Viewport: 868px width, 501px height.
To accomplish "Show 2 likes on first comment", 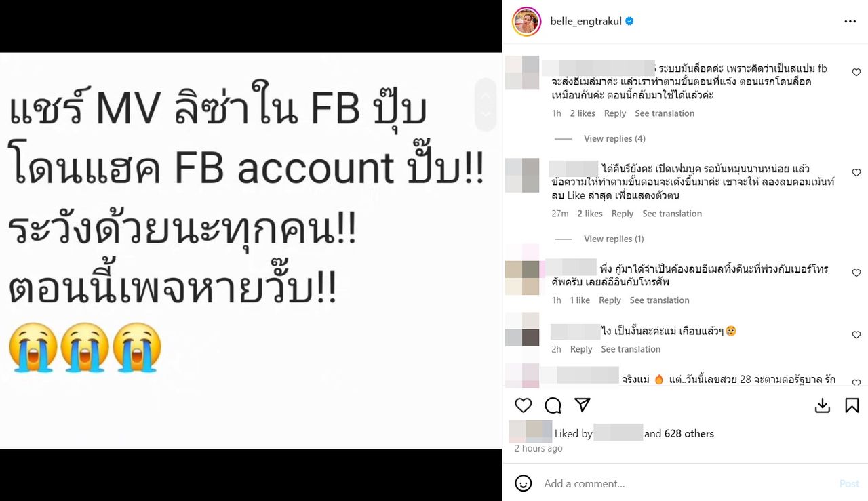I will [583, 113].
